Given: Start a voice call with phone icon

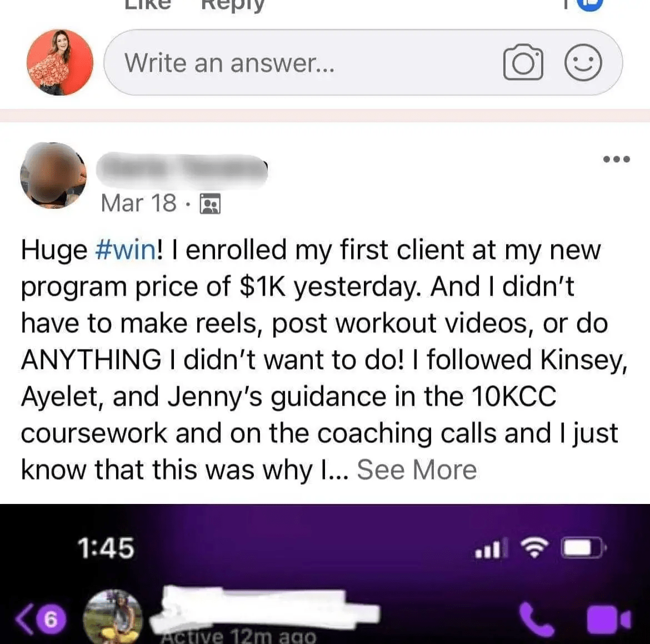Looking at the screenshot, I should click(537, 620).
